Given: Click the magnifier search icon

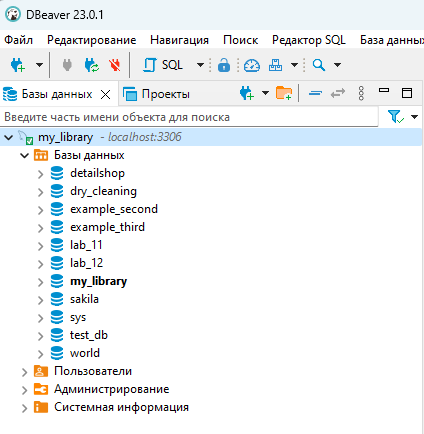Looking at the screenshot, I should coord(319,65).
